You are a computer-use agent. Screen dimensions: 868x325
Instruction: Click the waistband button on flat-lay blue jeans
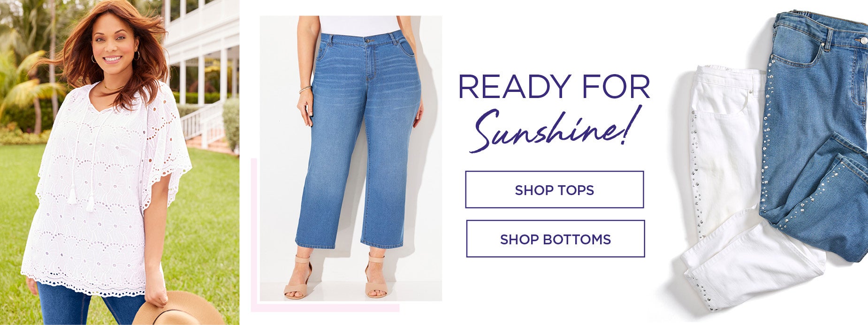click(x=862, y=40)
